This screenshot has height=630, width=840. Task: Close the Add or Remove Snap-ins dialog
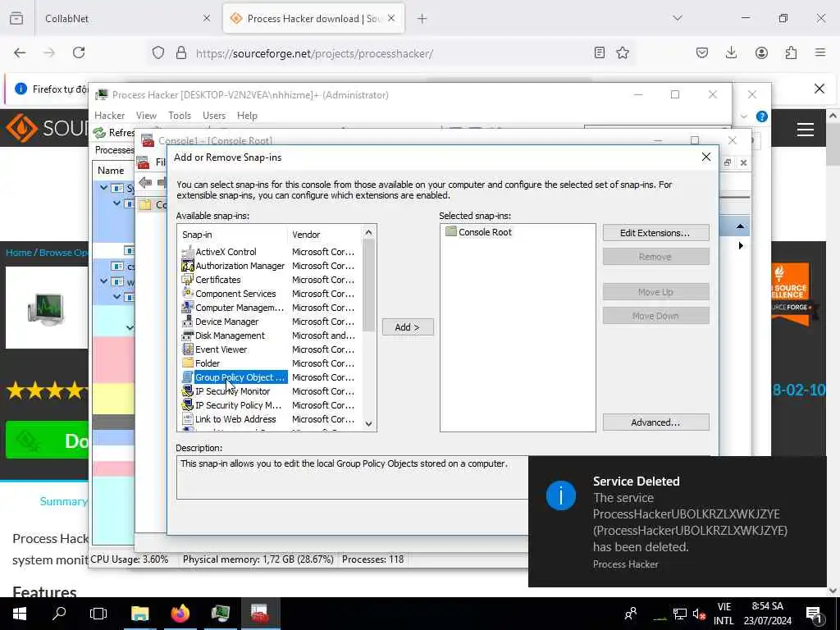tap(706, 157)
